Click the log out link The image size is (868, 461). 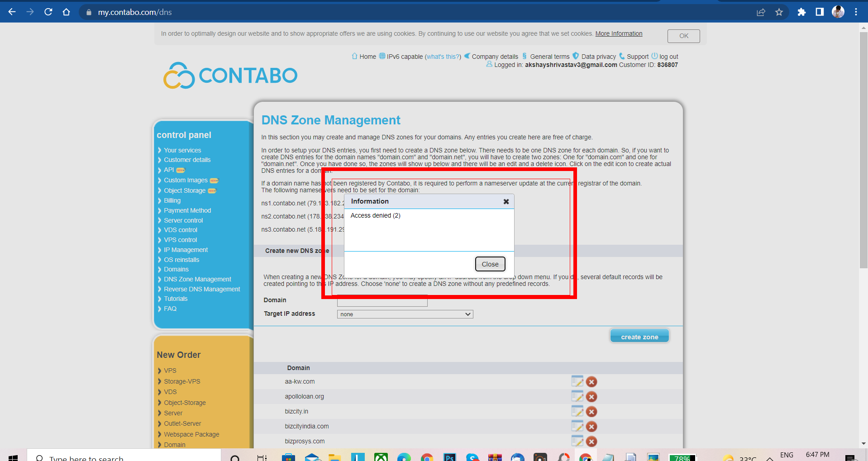[x=668, y=57]
